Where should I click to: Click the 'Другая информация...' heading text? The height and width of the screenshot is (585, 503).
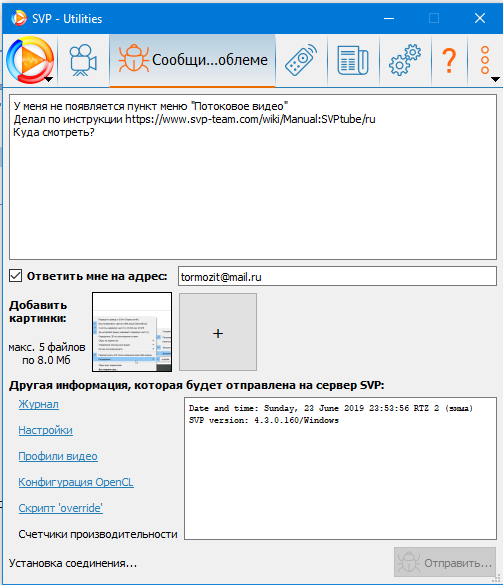197,385
